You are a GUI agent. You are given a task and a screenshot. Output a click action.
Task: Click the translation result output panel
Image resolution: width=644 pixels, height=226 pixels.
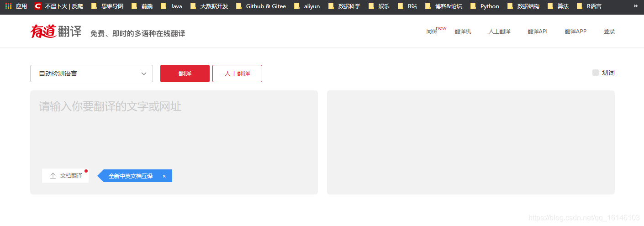pos(471,142)
